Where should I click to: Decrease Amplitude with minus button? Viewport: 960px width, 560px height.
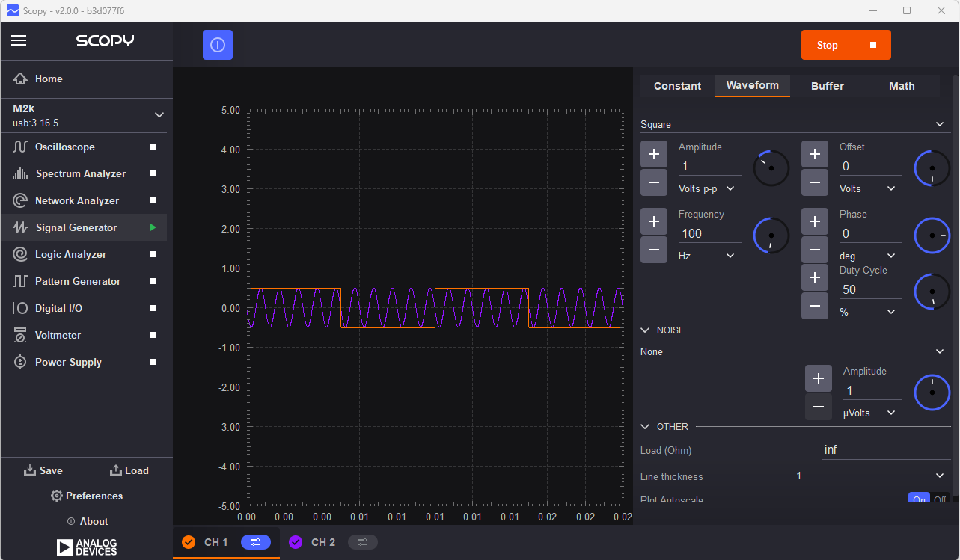[654, 182]
